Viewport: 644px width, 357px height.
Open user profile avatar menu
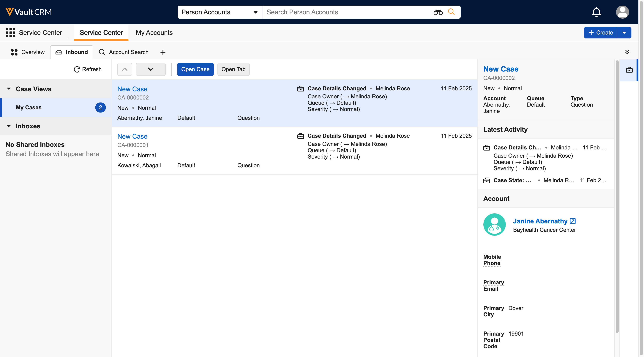[x=622, y=12]
